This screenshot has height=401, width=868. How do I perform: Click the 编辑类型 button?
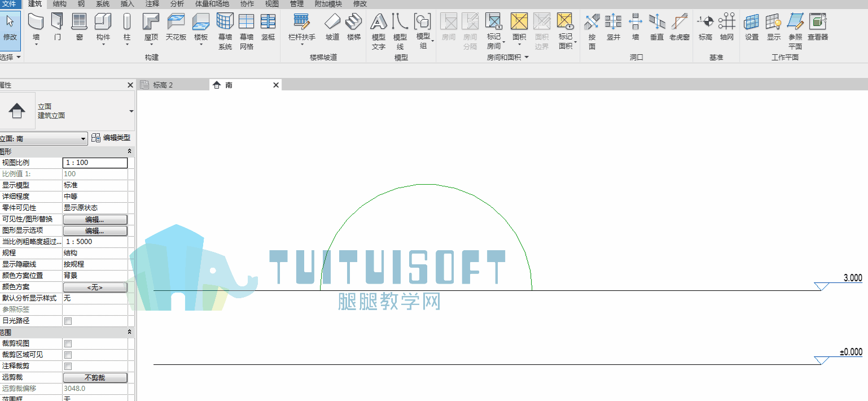click(111, 138)
